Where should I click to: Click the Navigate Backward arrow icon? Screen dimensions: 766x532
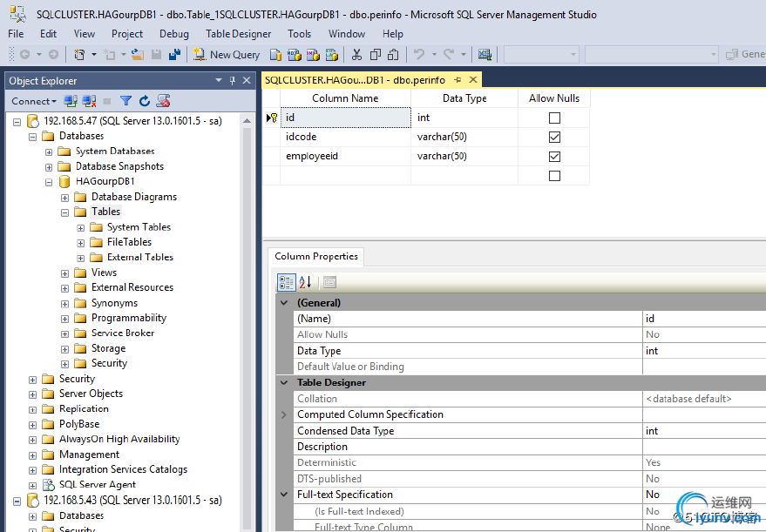point(24,54)
